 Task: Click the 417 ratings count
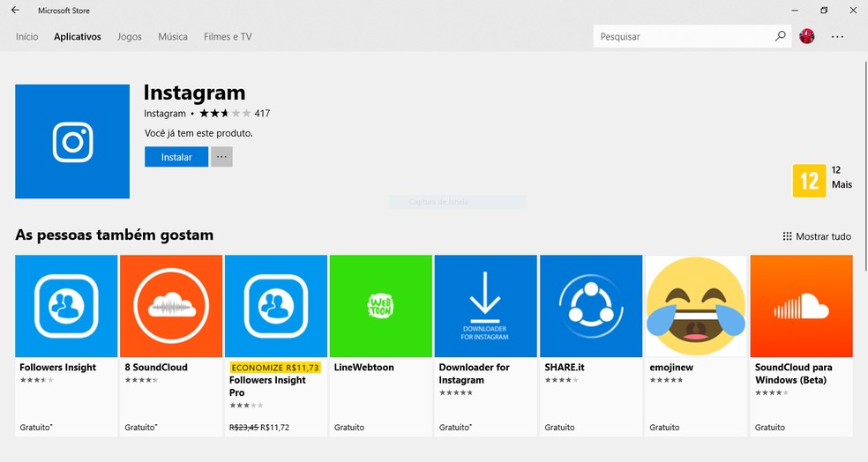point(262,114)
